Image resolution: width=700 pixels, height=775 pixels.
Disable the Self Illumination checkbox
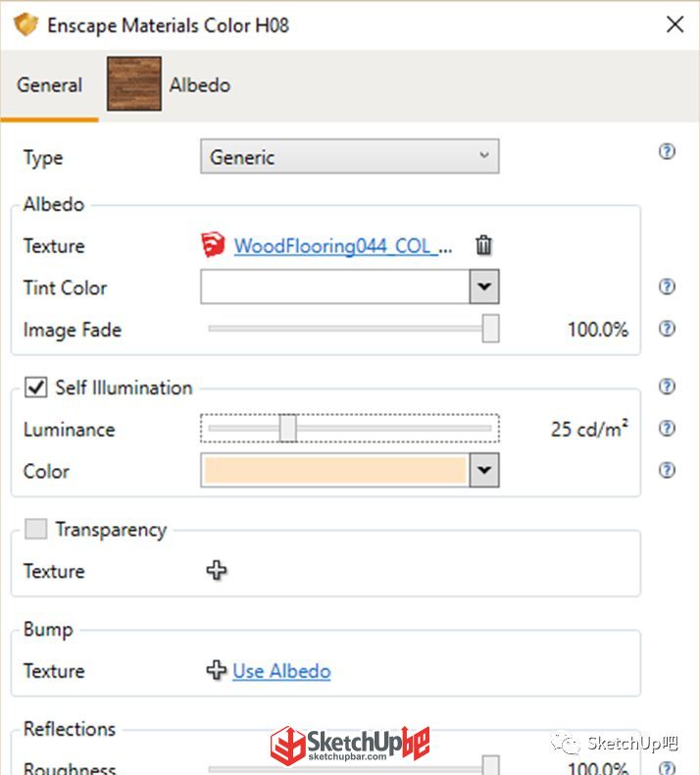pyautogui.click(x=36, y=387)
